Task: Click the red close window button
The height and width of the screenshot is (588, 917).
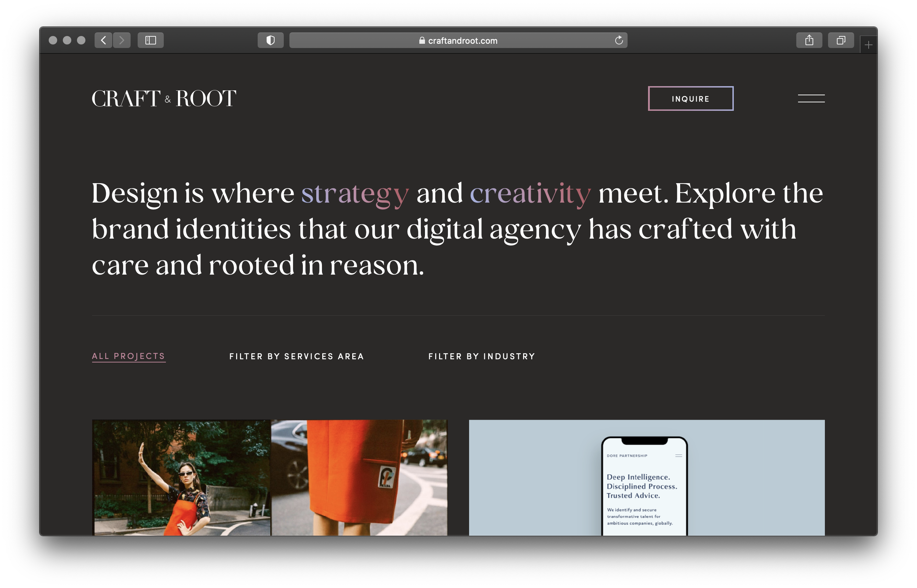Action: tap(53, 40)
